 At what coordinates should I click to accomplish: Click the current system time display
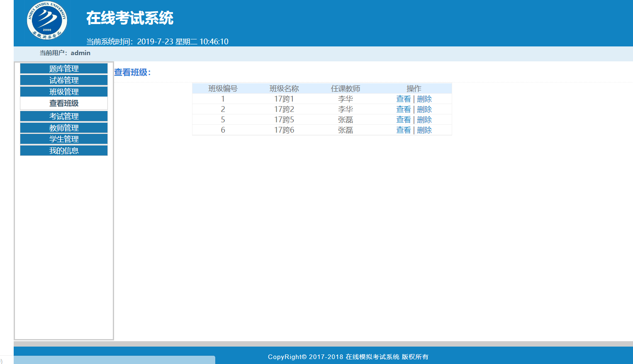coord(157,41)
